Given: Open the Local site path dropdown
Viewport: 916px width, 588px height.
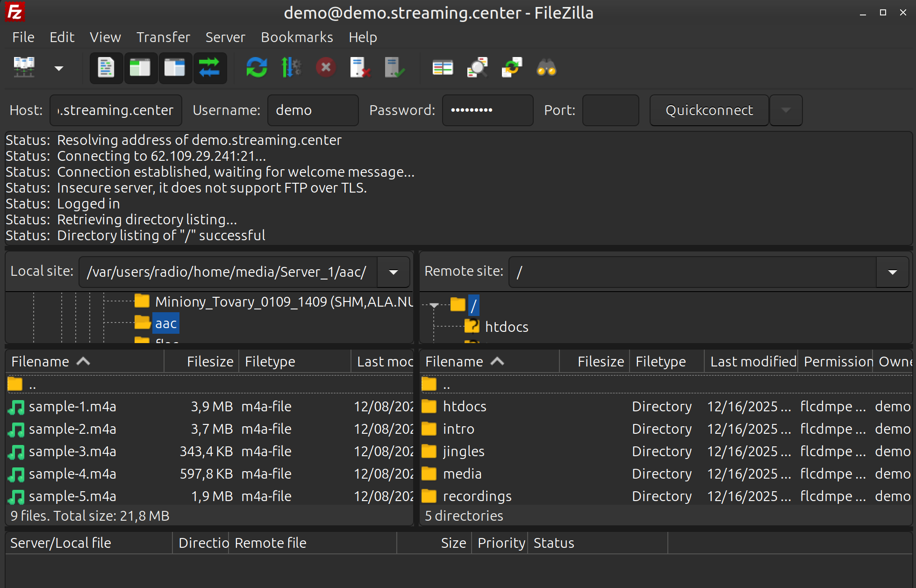Looking at the screenshot, I should (394, 272).
